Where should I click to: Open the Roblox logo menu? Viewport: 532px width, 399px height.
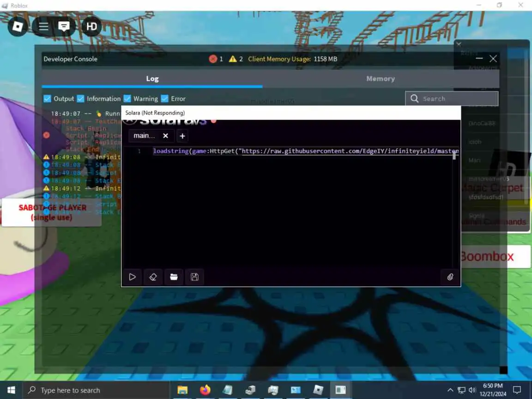[18, 26]
